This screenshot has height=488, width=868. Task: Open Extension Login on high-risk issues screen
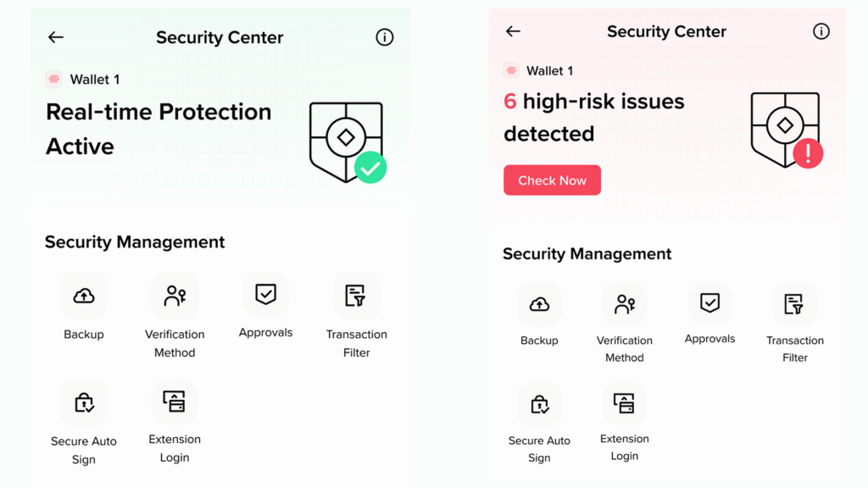[x=625, y=403]
